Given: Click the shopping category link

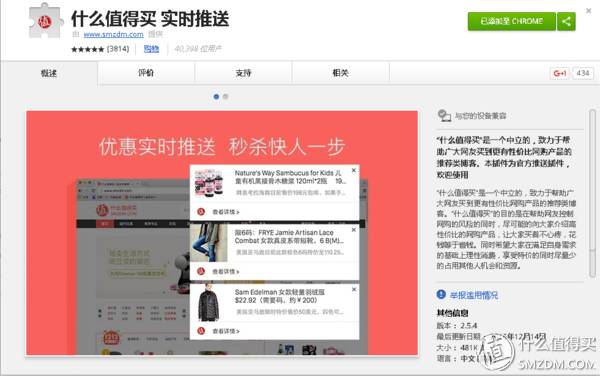Looking at the screenshot, I should [x=151, y=49].
